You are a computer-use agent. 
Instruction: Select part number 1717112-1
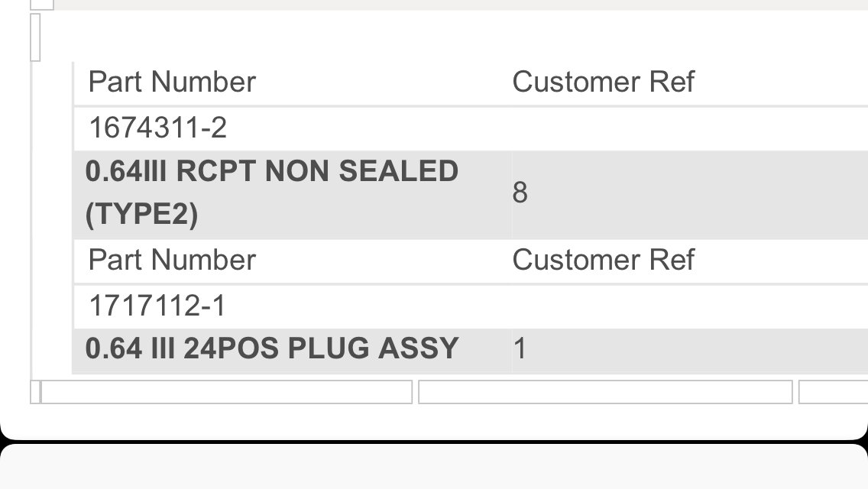pos(157,306)
